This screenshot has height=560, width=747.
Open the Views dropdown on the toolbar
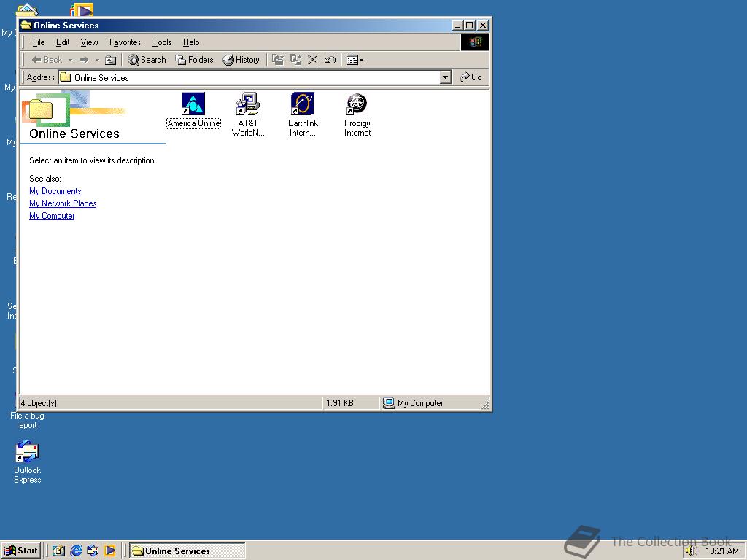[361, 60]
